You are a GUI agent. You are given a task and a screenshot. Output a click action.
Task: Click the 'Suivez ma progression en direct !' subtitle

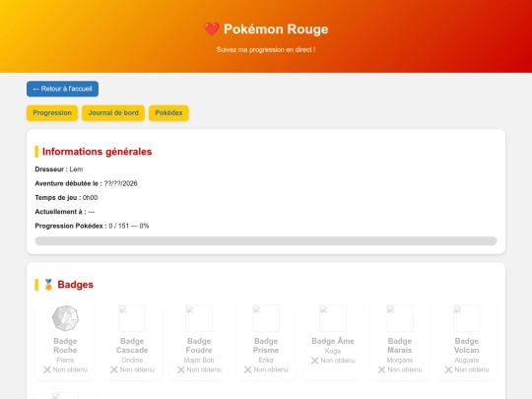pyautogui.click(x=266, y=50)
